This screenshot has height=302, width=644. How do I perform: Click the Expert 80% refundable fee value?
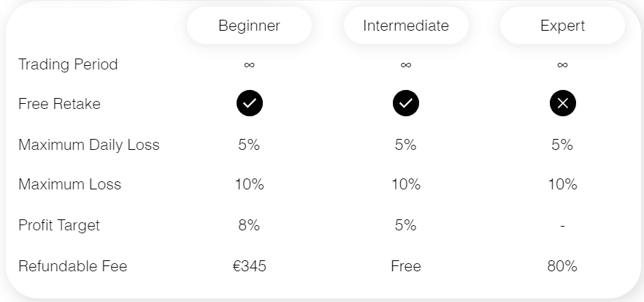coord(562,266)
